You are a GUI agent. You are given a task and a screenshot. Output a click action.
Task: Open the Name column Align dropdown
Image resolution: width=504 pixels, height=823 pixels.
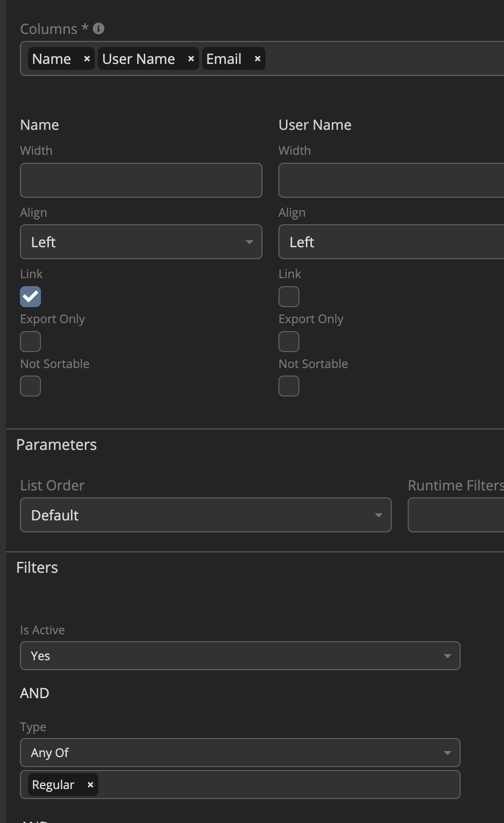click(x=141, y=242)
